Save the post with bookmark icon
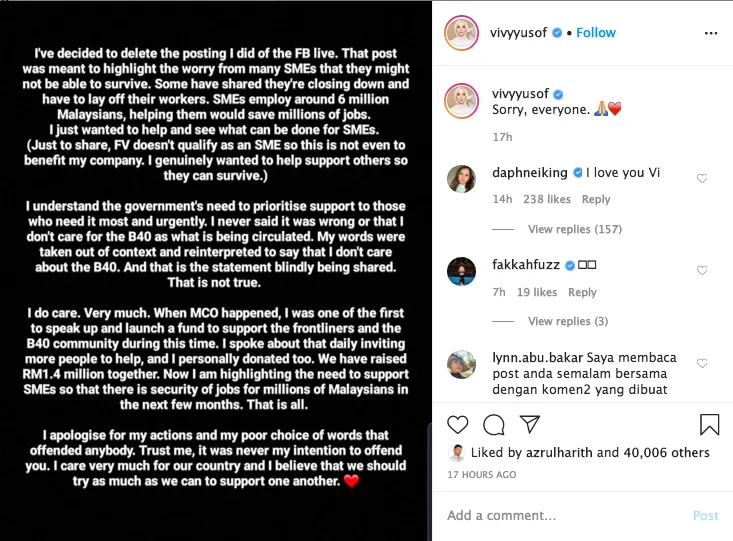This screenshot has height=541, width=733. [709, 424]
